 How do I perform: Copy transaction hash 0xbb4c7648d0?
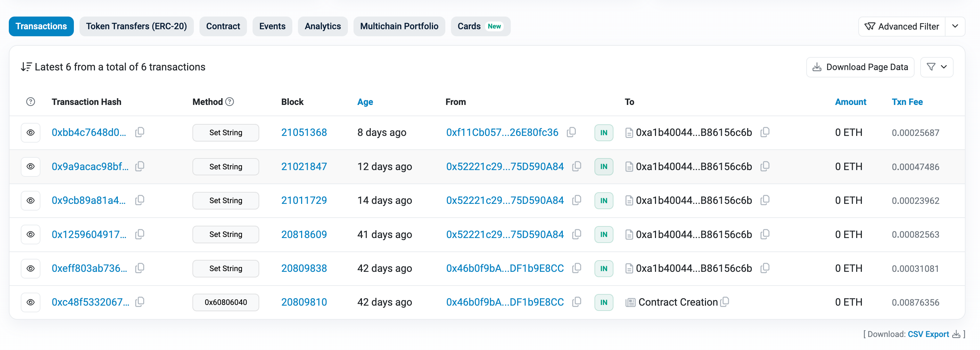(140, 132)
